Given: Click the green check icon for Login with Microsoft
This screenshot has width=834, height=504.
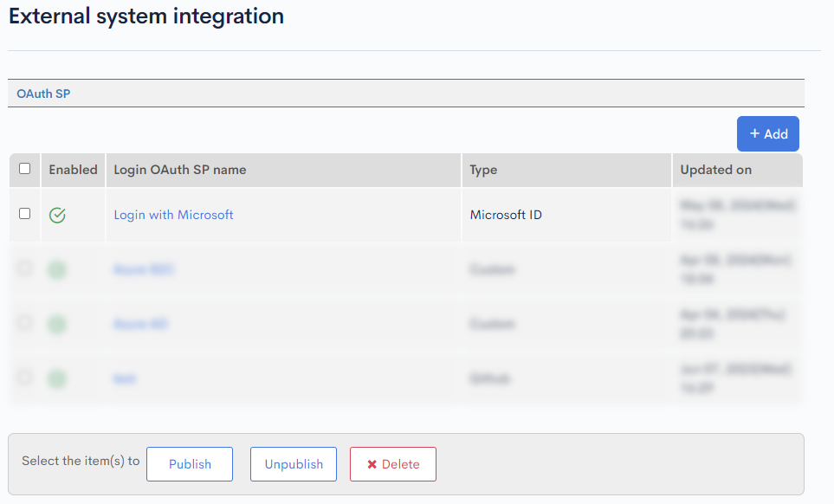Looking at the screenshot, I should pyautogui.click(x=57, y=214).
